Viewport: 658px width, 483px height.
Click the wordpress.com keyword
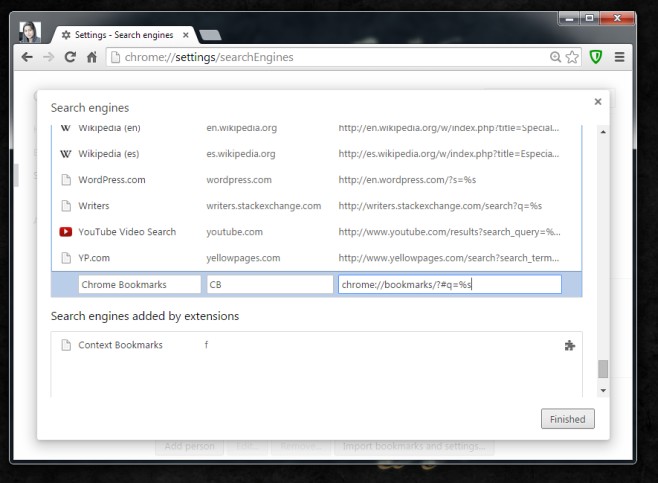click(x=239, y=180)
